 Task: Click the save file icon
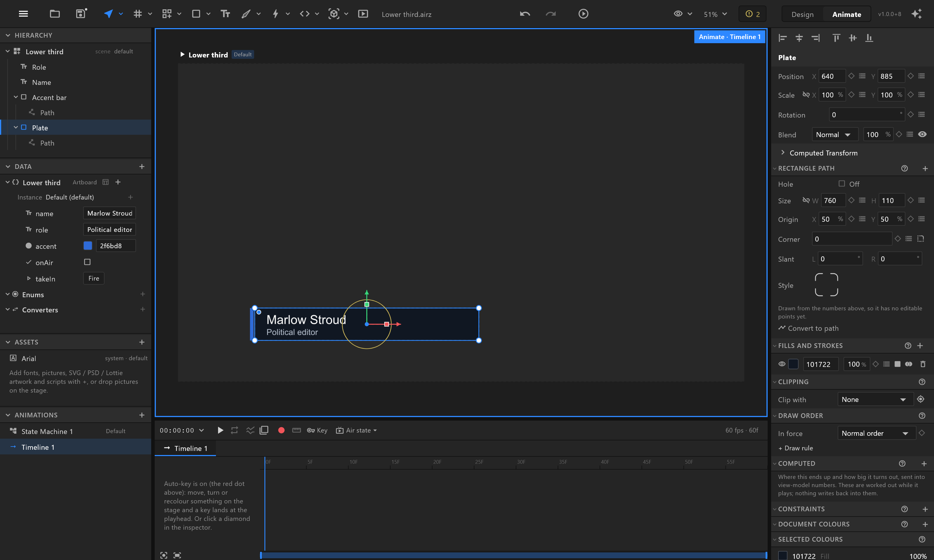(81, 14)
